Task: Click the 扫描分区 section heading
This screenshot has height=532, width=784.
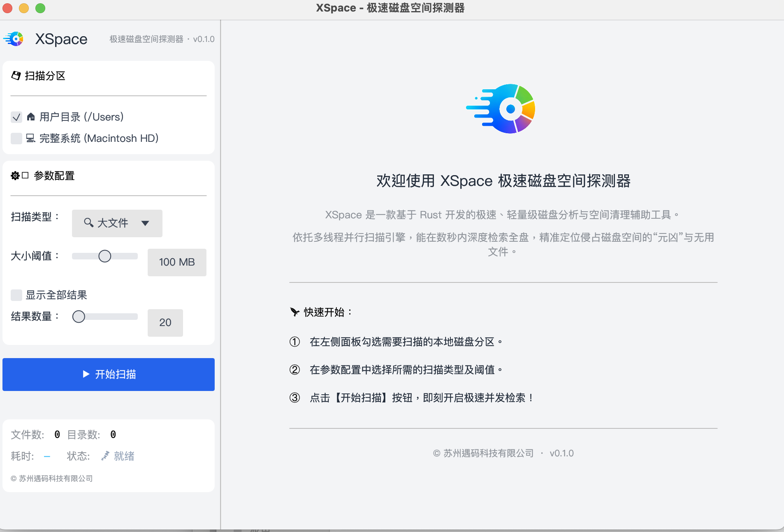Action: (x=45, y=76)
